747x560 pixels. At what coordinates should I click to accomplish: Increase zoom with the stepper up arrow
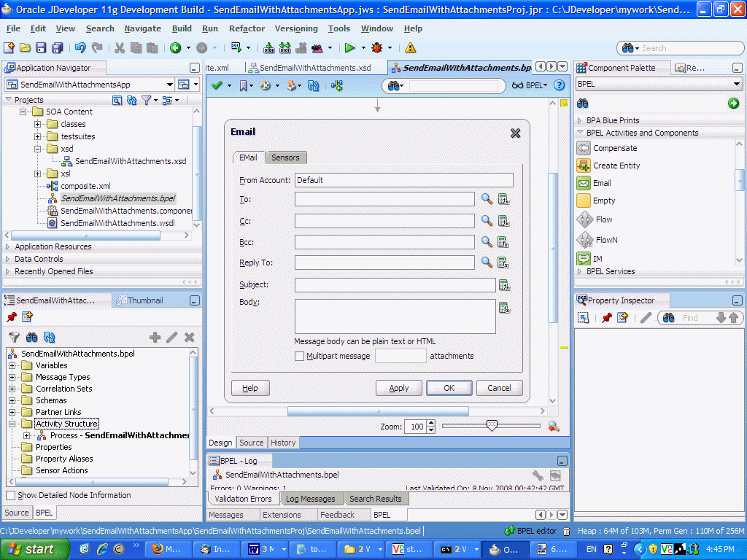(x=431, y=423)
